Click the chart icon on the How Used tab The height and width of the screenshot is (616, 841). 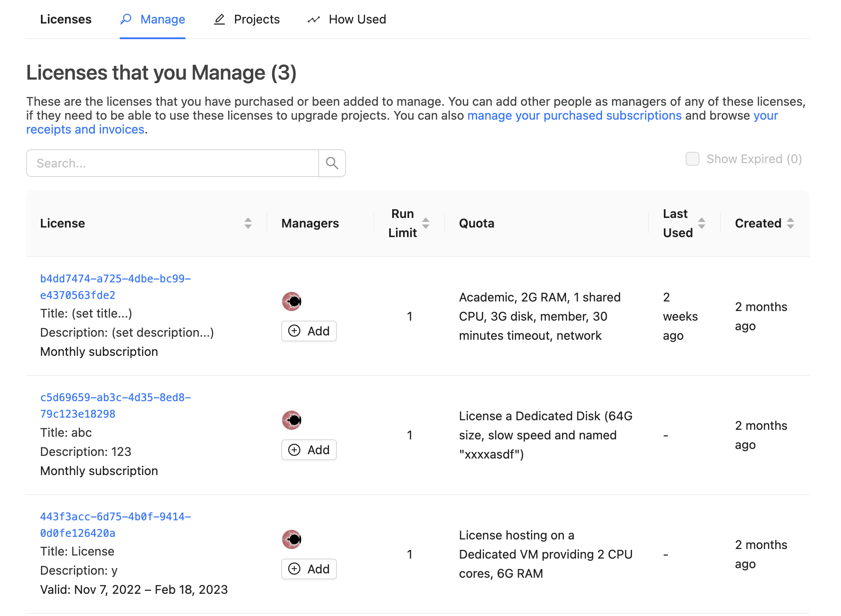pos(314,19)
